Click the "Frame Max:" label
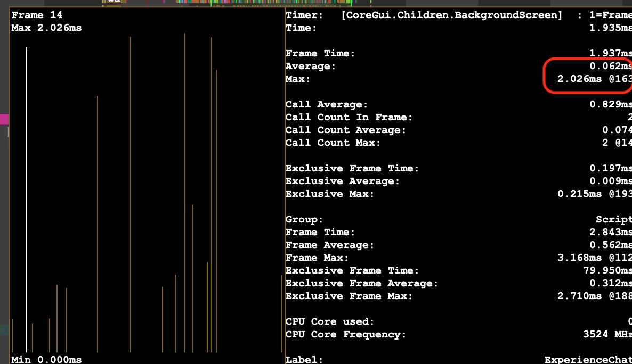Screen dimensions: 632x364 click(x=317, y=258)
